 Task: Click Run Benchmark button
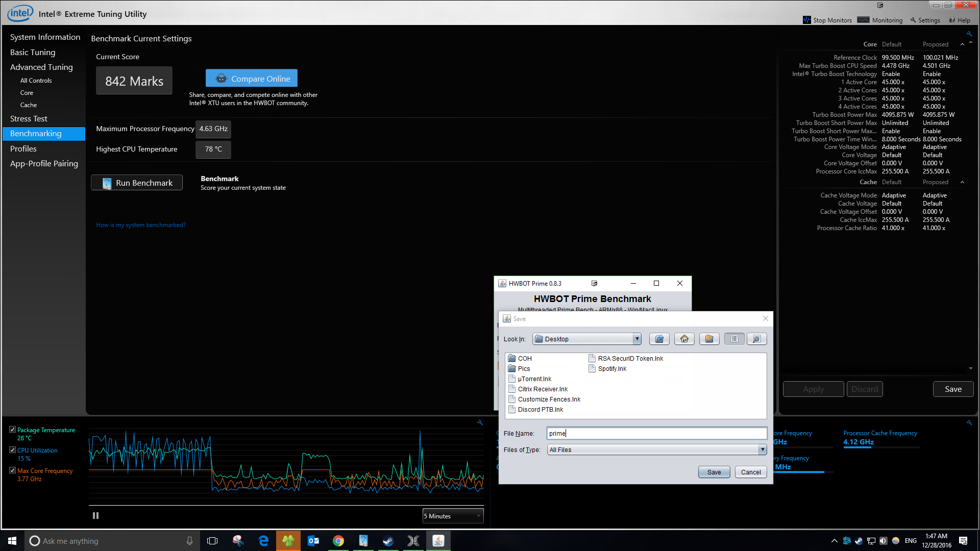(137, 183)
